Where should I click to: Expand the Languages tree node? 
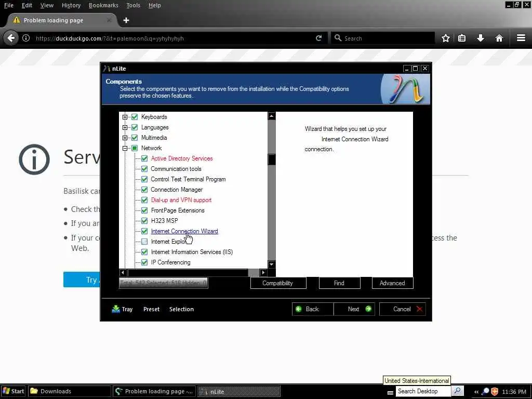(x=125, y=128)
